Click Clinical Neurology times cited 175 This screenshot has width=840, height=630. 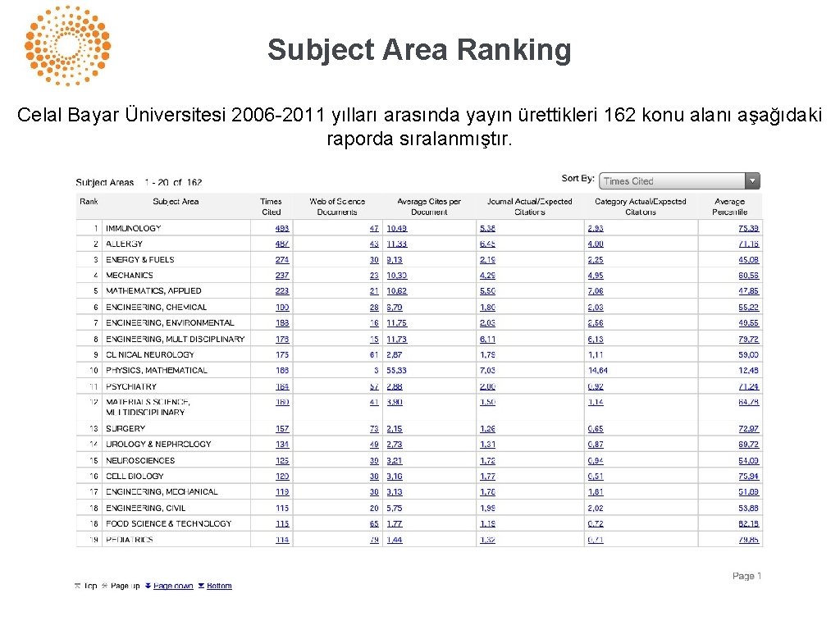(x=282, y=354)
